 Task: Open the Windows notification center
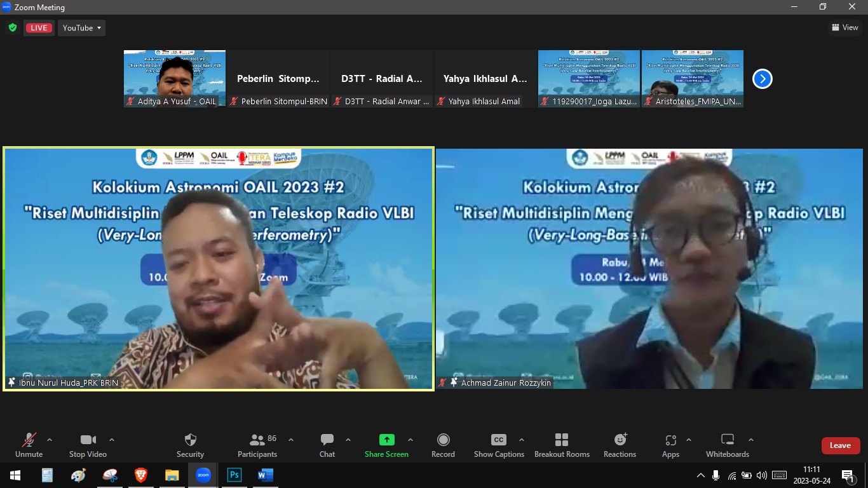[x=848, y=475]
